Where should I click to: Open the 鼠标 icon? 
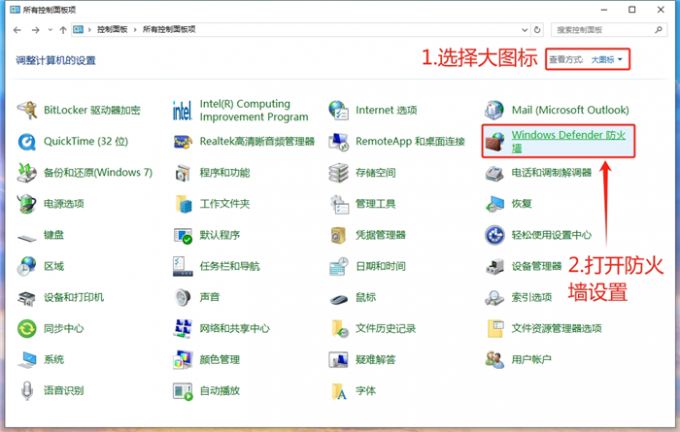pos(338,298)
